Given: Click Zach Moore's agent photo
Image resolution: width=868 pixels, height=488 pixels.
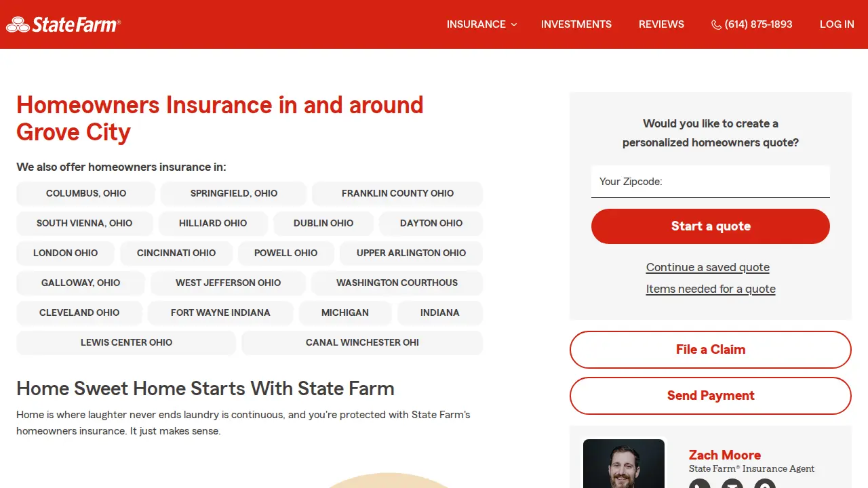Looking at the screenshot, I should click(624, 464).
